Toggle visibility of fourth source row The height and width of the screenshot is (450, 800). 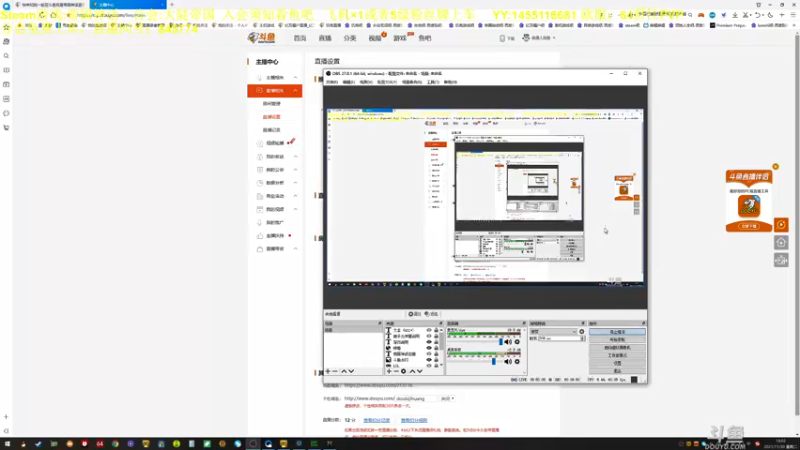(429, 348)
